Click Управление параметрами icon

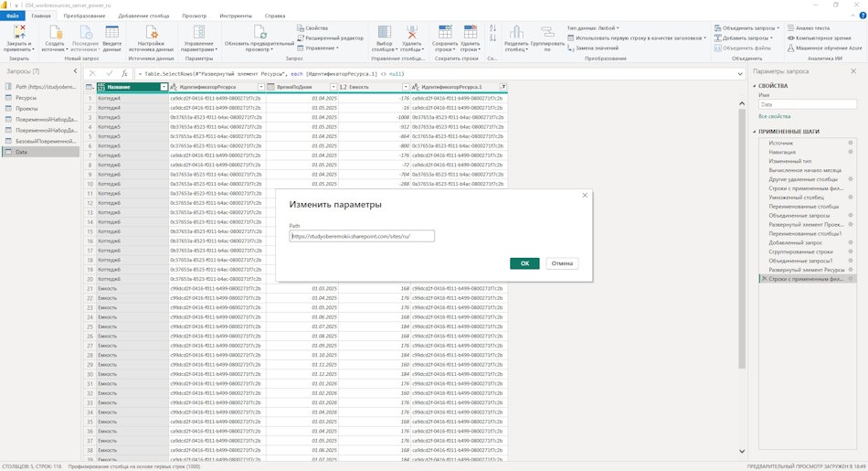(x=199, y=32)
